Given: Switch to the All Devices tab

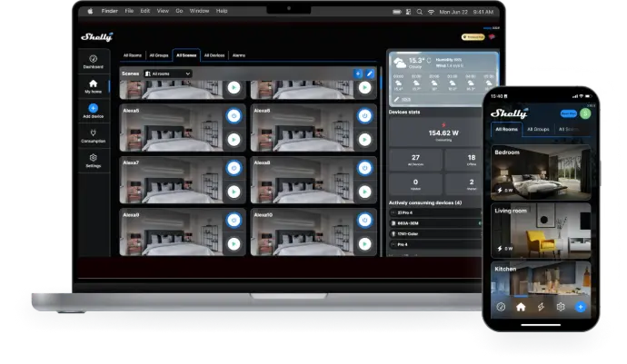Looking at the screenshot, I should click(214, 55).
